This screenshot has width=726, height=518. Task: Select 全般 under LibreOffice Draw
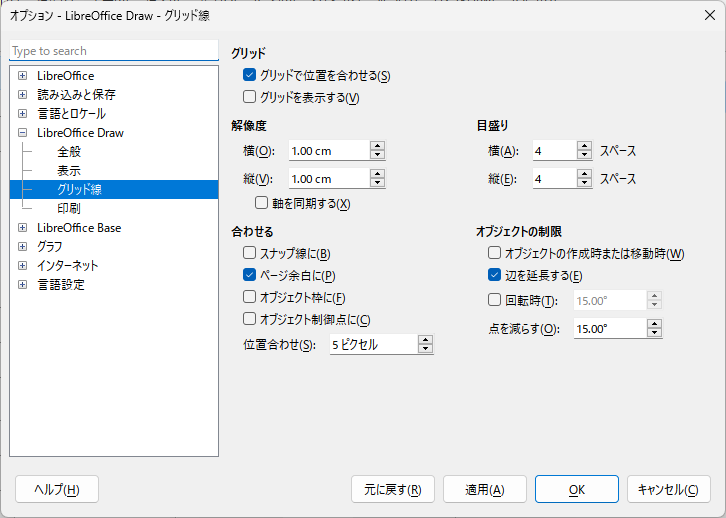pos(69,151)
